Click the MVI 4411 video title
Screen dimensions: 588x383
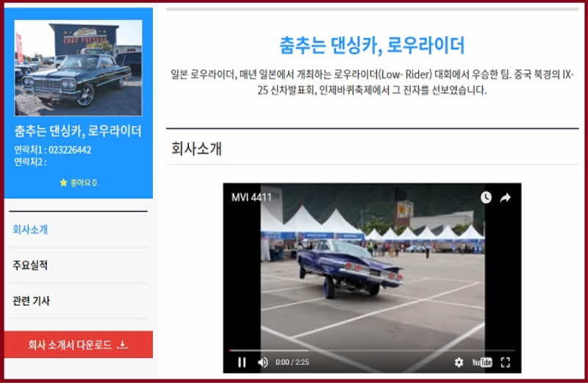click(251, 197)
